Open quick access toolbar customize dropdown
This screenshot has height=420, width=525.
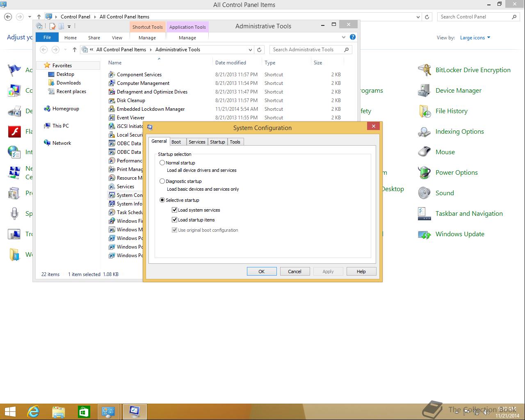click(x=69, y=26)
